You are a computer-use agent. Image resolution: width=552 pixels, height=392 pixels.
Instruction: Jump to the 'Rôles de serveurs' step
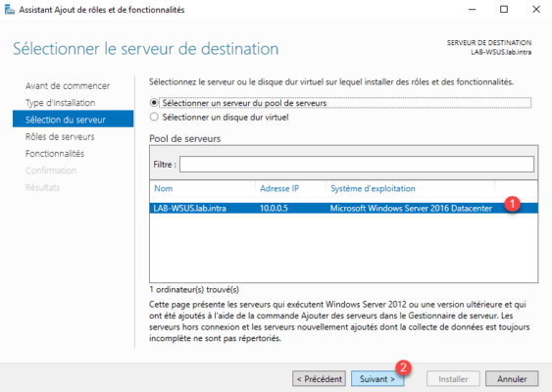(x=60, y=136)
